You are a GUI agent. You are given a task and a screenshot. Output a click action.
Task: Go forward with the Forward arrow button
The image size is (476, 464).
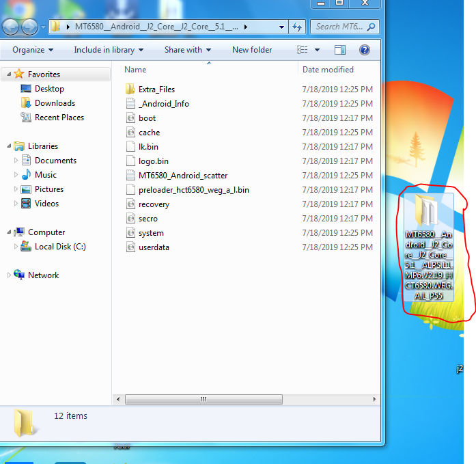29,27
